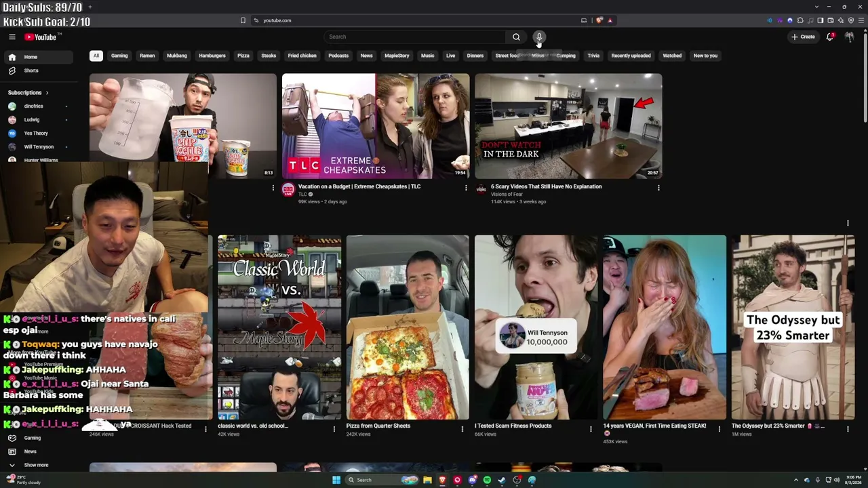
Task: Toggle the browser sidebar panel icon
Action: click(x=821, y=20)
